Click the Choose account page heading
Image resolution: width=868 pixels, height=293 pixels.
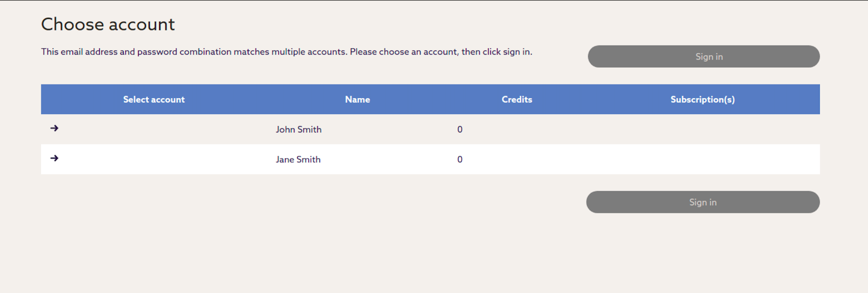[108, 24]
